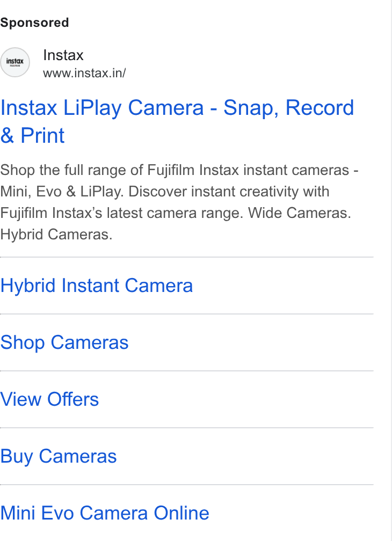Click the round Instax logo icon

tap(15, 62)
